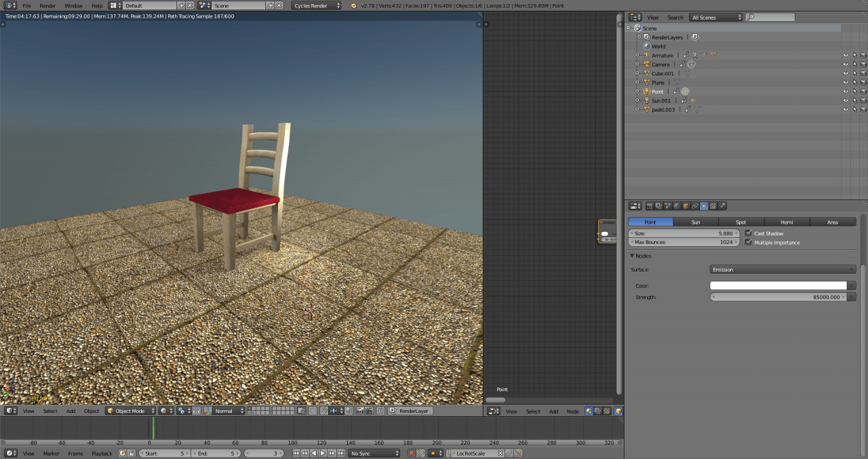Click the Armature object icon in outliner

646,55
